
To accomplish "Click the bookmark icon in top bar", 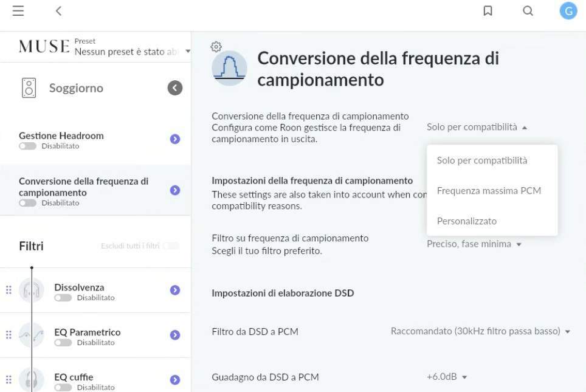I will click(x=488, y=11).
